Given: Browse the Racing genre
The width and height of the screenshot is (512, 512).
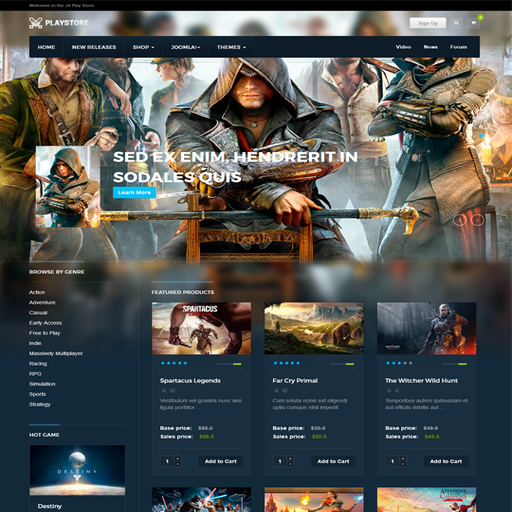Looking at the screenshot, I should tap(38, 364).
